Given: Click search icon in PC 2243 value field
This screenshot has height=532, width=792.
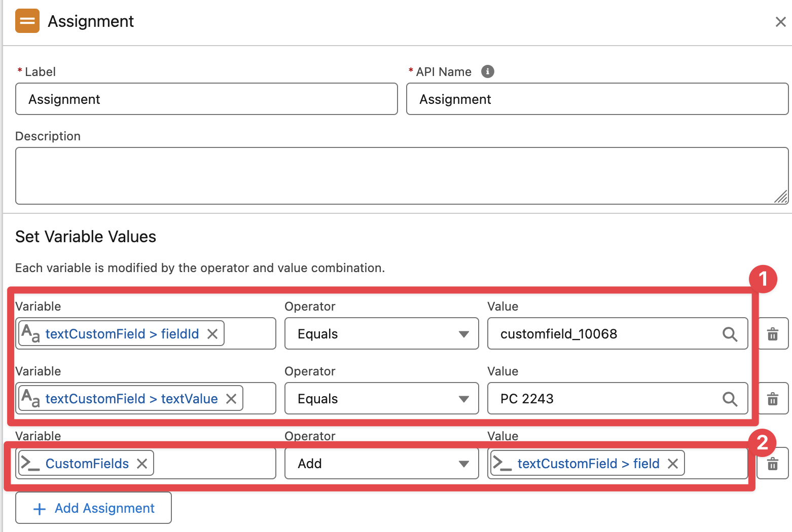Looking at the screenshot, I should [730, 399].
